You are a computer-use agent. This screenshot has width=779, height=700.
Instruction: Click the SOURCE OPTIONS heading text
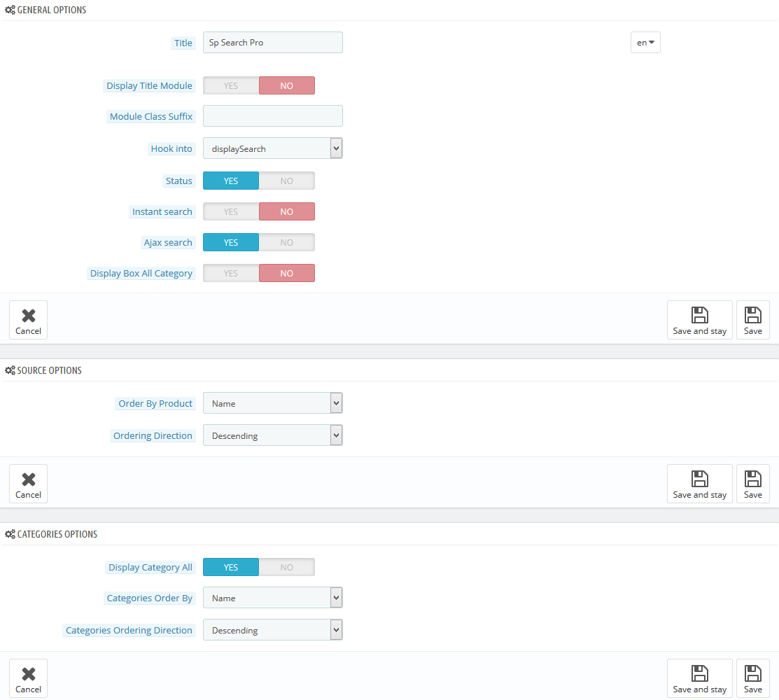click(x=49, y=370)
